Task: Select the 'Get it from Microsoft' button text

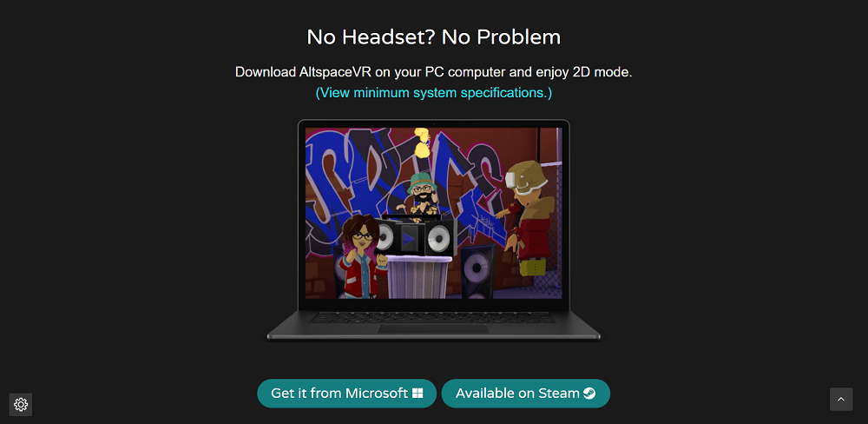Action: (339, 394)
